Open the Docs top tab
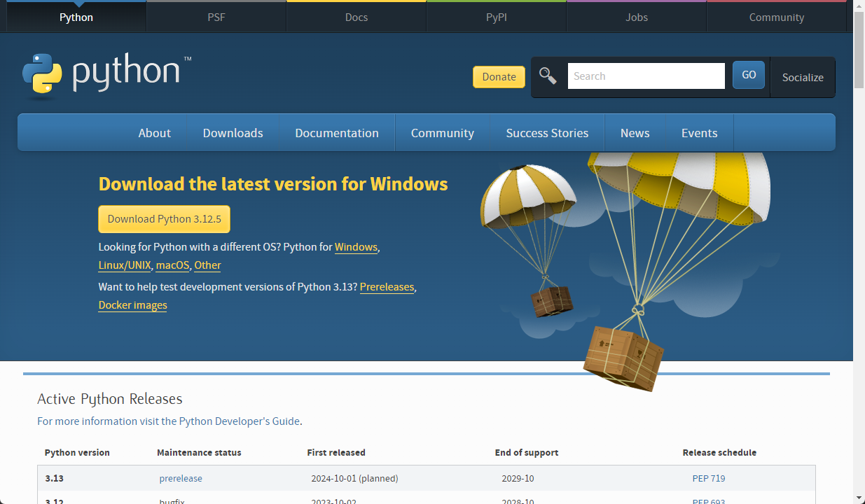 pos(357,17)
